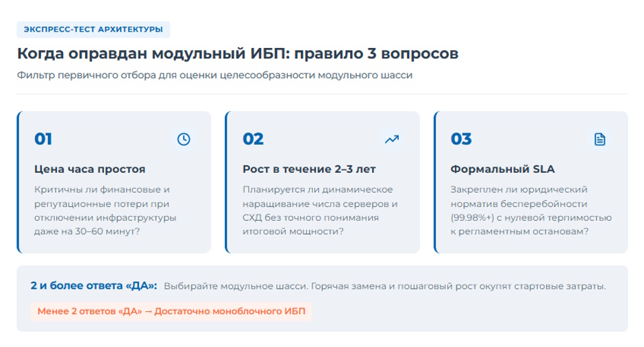Click the sentence «Выбирайте модульное шасси…»
Screen dimensions: 644x347
(x=385, y=286)
